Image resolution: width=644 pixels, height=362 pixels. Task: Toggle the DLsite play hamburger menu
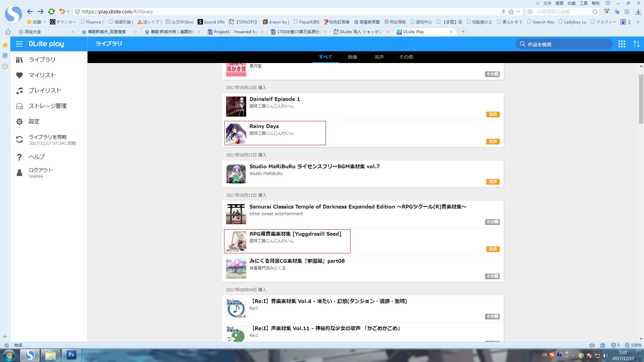(19, 44)
